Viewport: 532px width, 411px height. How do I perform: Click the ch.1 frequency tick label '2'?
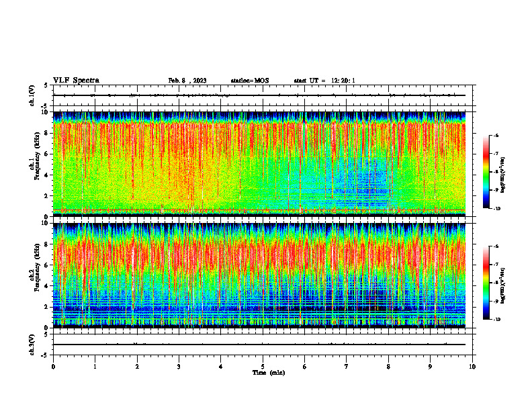(46, 195)
